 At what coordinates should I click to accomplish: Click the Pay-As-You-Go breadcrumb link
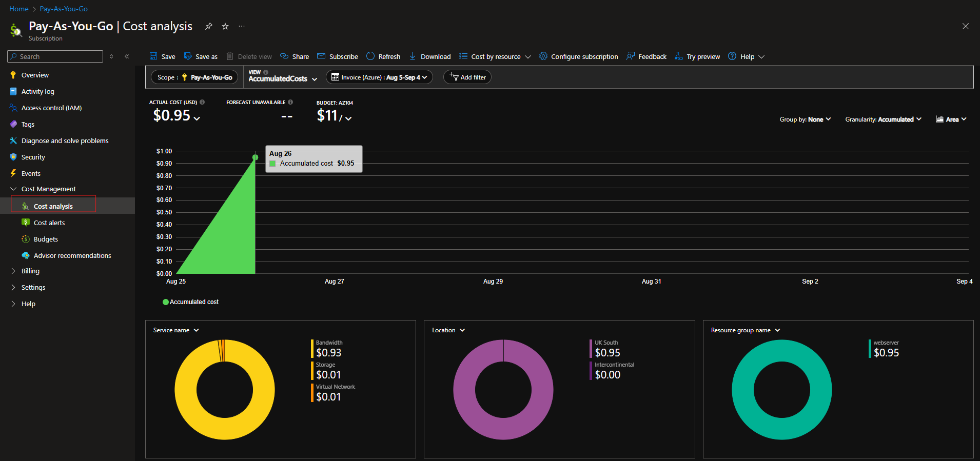tap(64, 9)
